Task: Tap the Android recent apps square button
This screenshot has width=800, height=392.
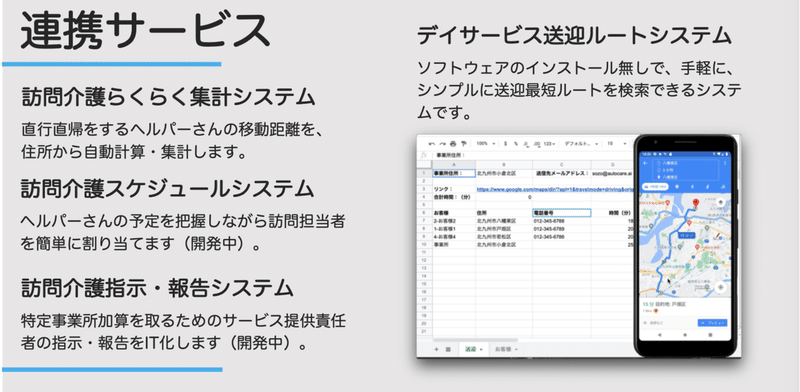Action: point(710,335)
